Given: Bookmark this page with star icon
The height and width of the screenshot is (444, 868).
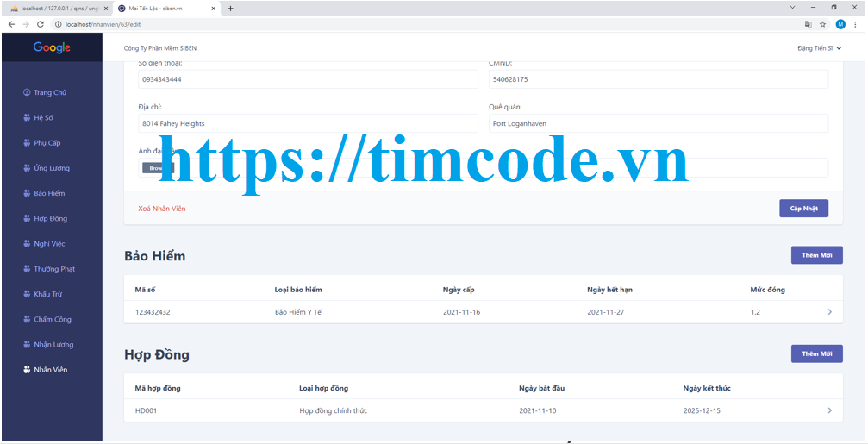Looking at the screenshot, I should tap(822, 24).
